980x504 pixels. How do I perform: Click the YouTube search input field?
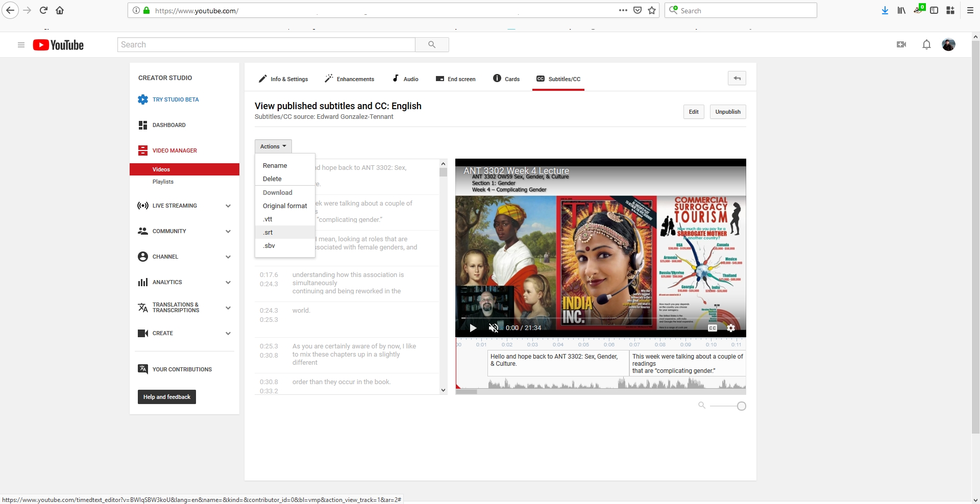click(266, 45)
